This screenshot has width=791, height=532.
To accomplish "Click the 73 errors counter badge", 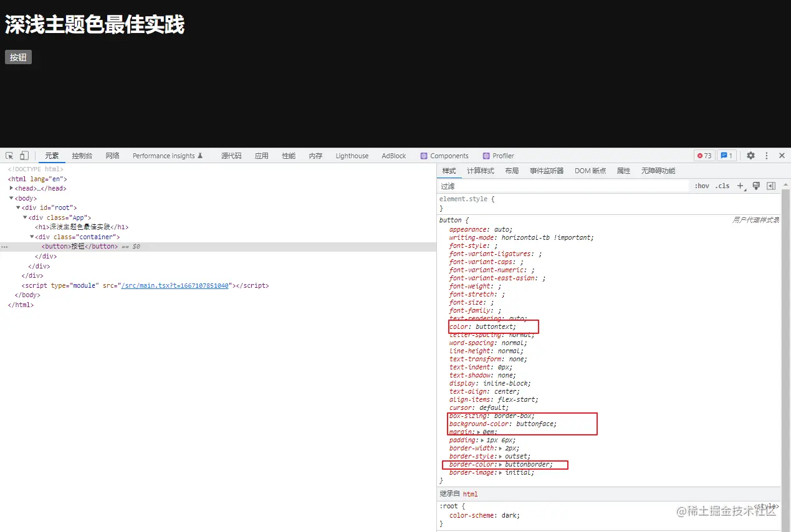I will point(704,156).
